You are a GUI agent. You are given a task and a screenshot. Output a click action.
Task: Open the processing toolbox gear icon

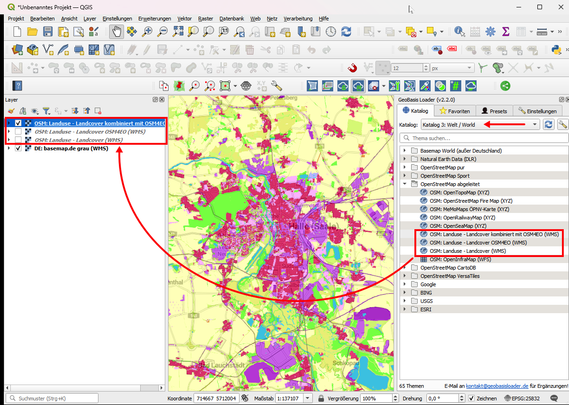click(x=490, y=32)
